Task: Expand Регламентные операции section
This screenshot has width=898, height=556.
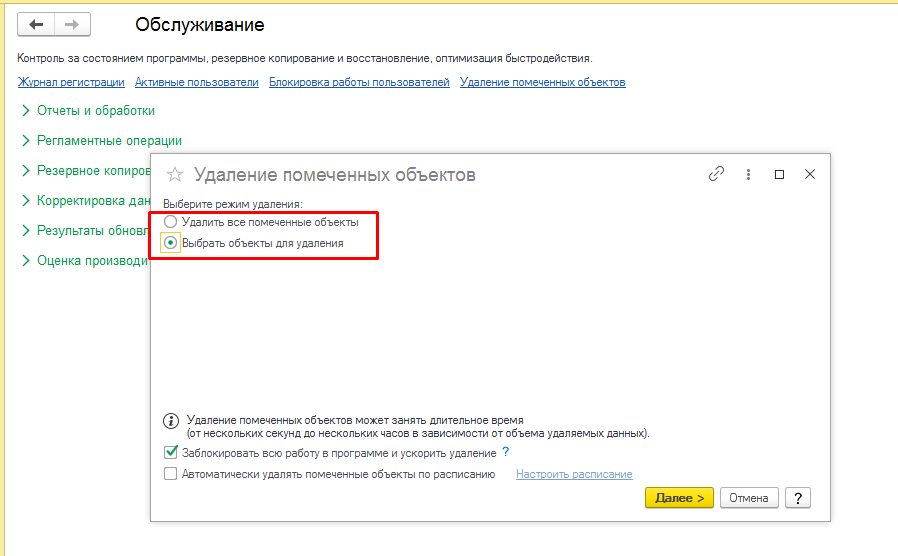Action: (101, 140)
